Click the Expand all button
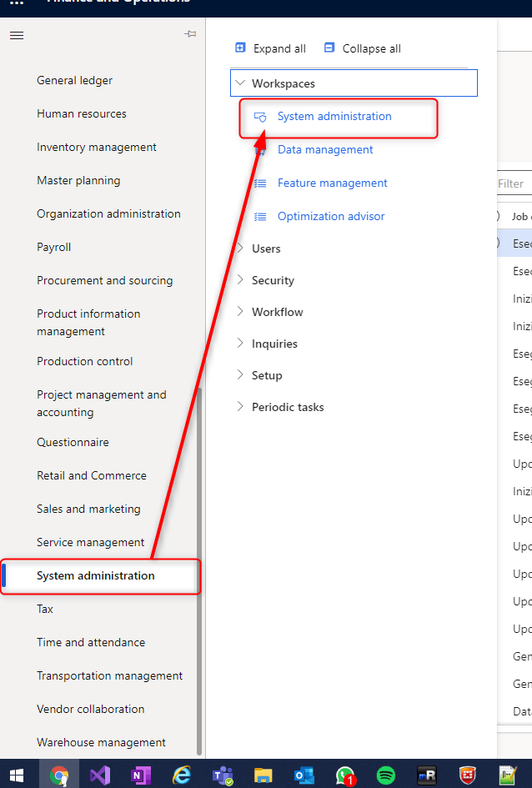 pos(270,48)
